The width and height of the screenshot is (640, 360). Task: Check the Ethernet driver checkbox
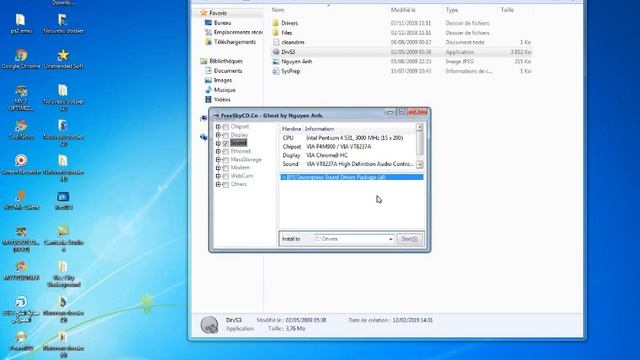226,151
